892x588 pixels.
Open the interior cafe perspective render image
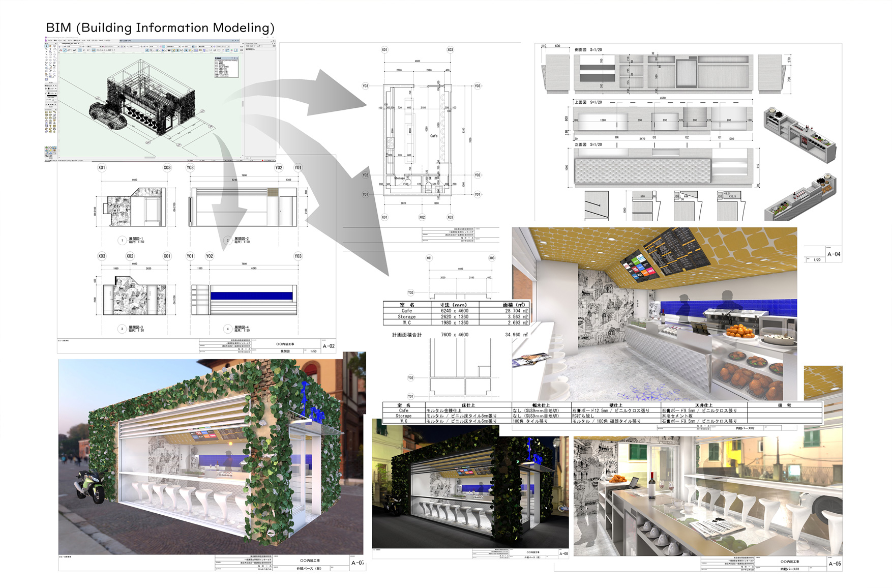pyautogui.click(x=654, y=314)
